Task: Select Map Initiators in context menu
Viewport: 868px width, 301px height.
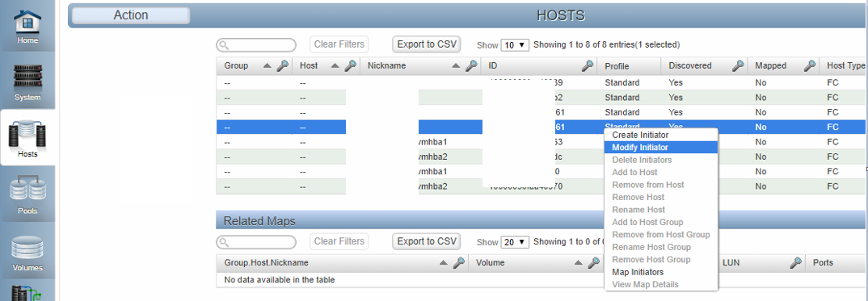Action: point(638,272)
